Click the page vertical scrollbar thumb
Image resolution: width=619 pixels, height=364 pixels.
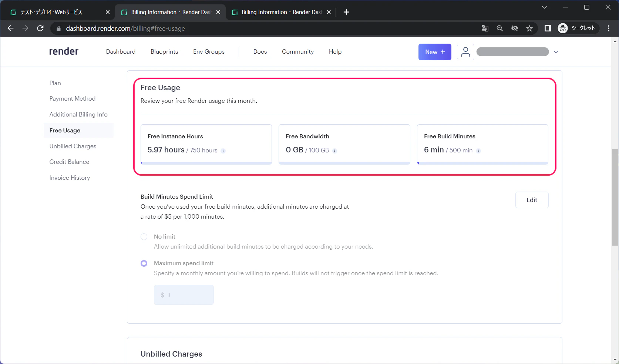[615, 197]
